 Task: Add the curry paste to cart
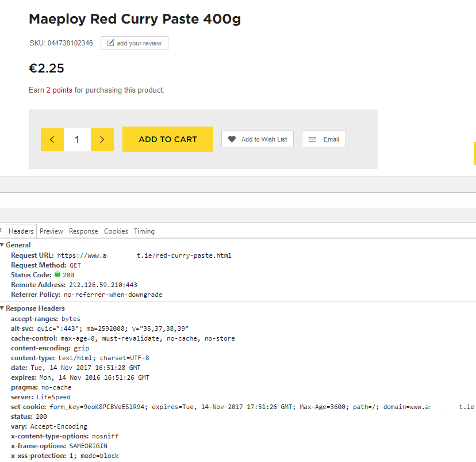(167, 139)
